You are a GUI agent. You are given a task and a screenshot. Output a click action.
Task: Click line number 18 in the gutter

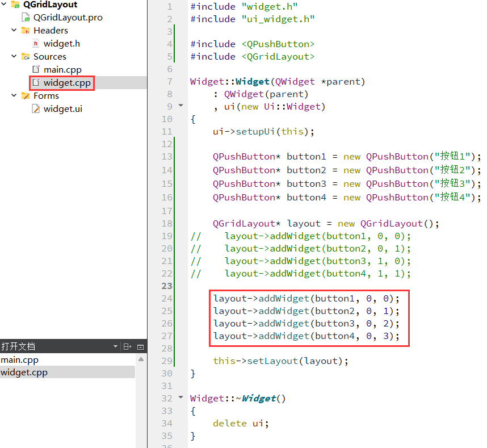pos(167,223)
